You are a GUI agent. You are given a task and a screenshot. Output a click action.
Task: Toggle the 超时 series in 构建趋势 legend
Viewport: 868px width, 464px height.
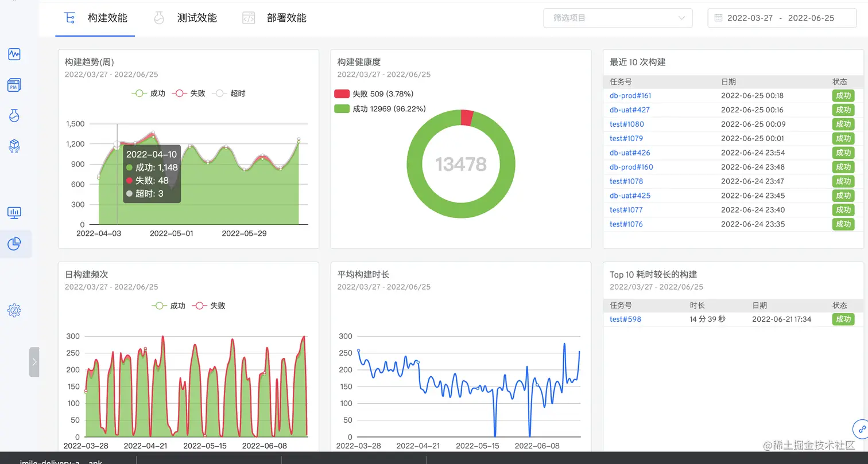click(229, 93)
